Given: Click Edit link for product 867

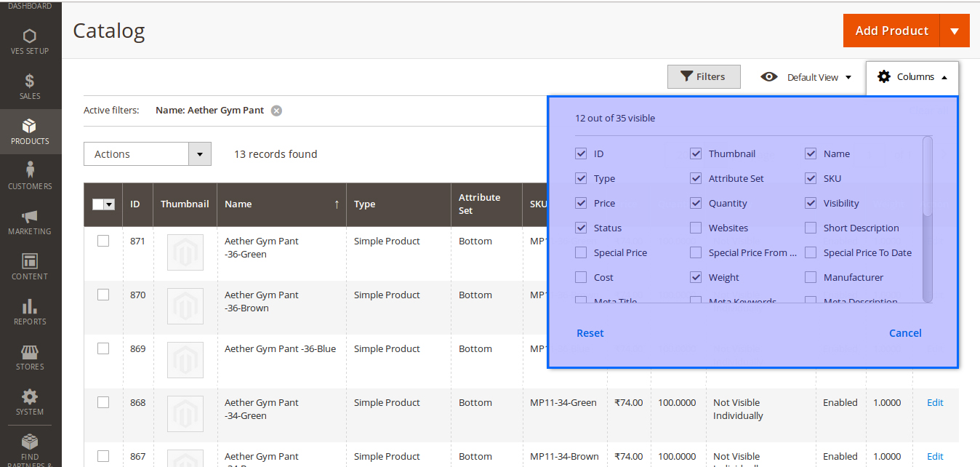Looking at the screenshot, I should pyautogui.click(x=935, y=456).
